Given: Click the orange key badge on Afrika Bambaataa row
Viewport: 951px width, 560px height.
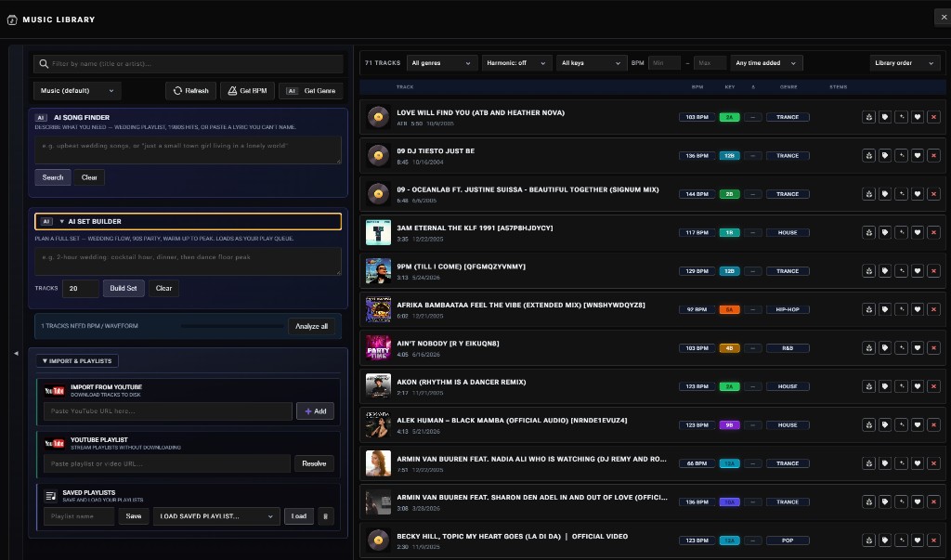Looking at the screenshot, I should click(729, 309).
